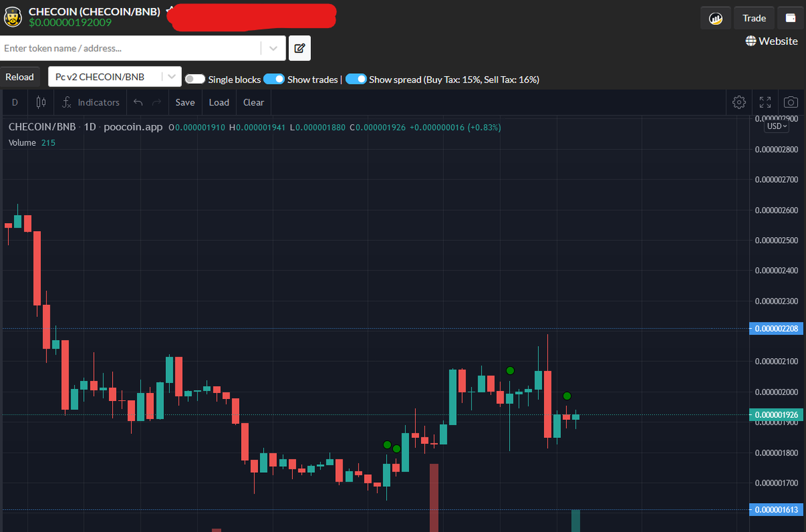Open the Website link
Viewport: 806px width, 532px height.
772,41
